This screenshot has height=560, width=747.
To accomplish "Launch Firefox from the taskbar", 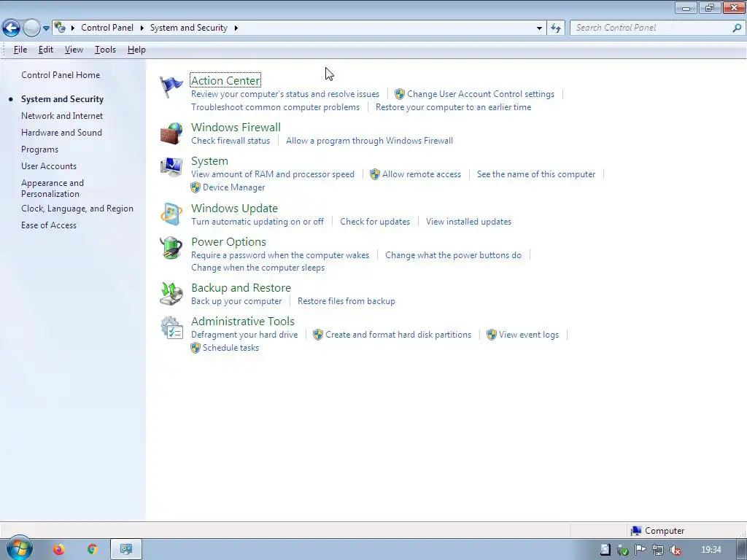I will coord(58,550).
